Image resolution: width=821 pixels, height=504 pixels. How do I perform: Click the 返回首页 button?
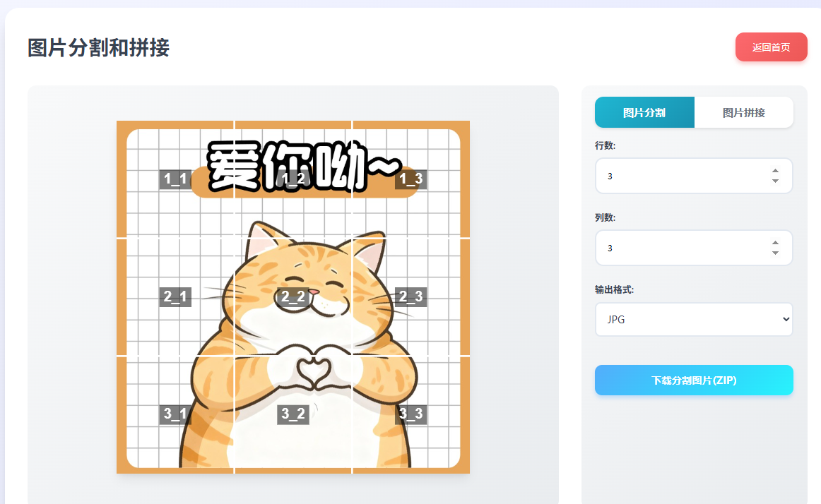tap(772, 47)
